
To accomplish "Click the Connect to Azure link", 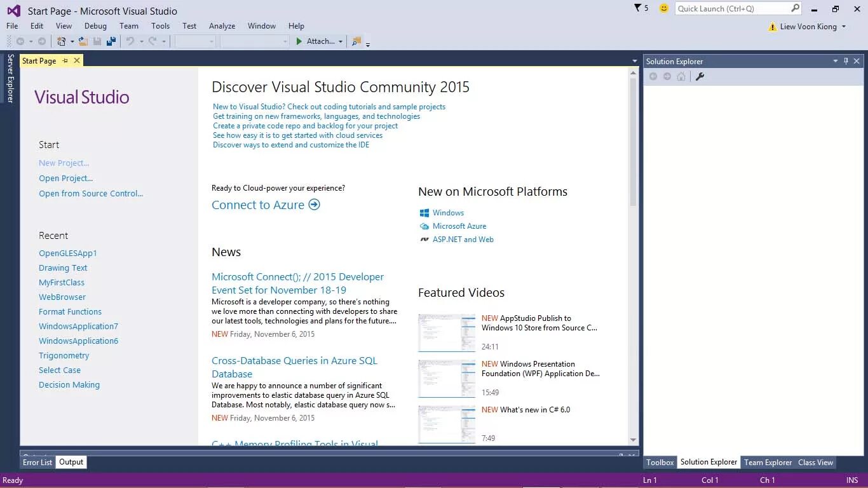I will [x=258, y=205].
